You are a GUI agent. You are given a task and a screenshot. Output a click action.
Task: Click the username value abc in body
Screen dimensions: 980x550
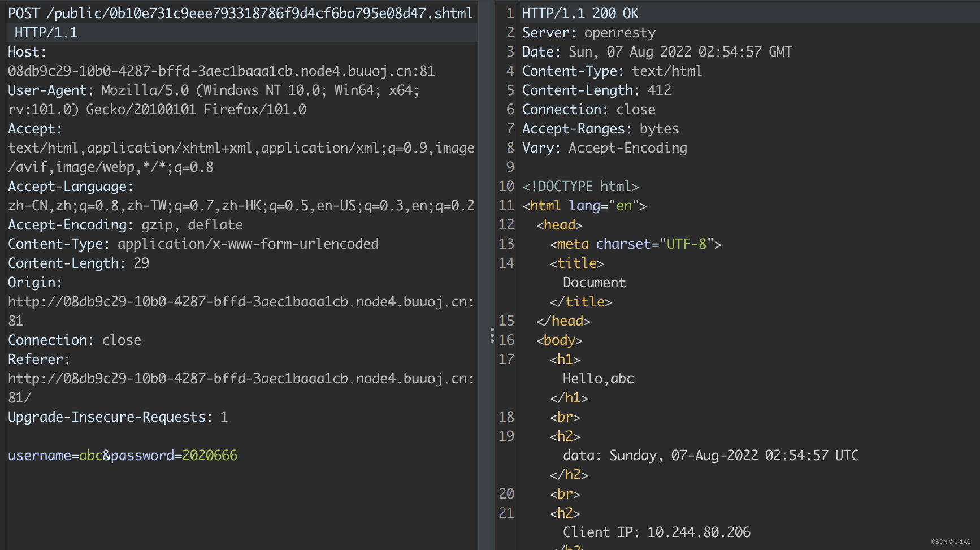pyautogui.click(x=90, y=456)
